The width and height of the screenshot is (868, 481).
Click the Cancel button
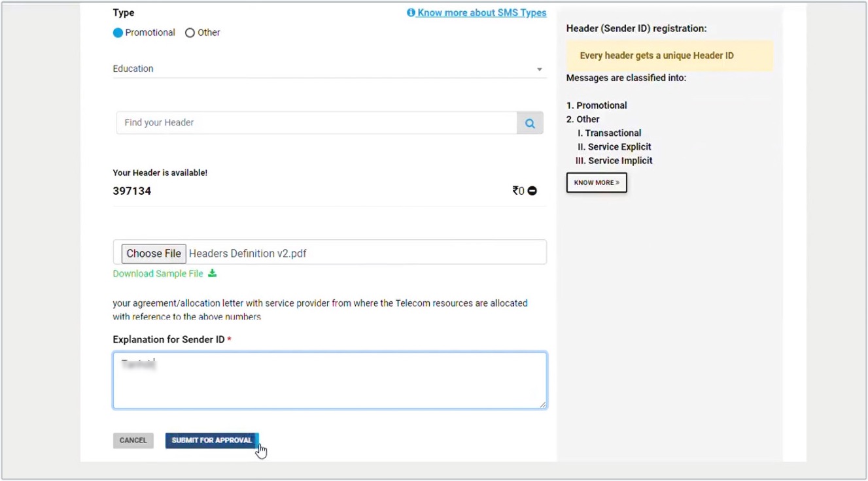click(133, 440)
